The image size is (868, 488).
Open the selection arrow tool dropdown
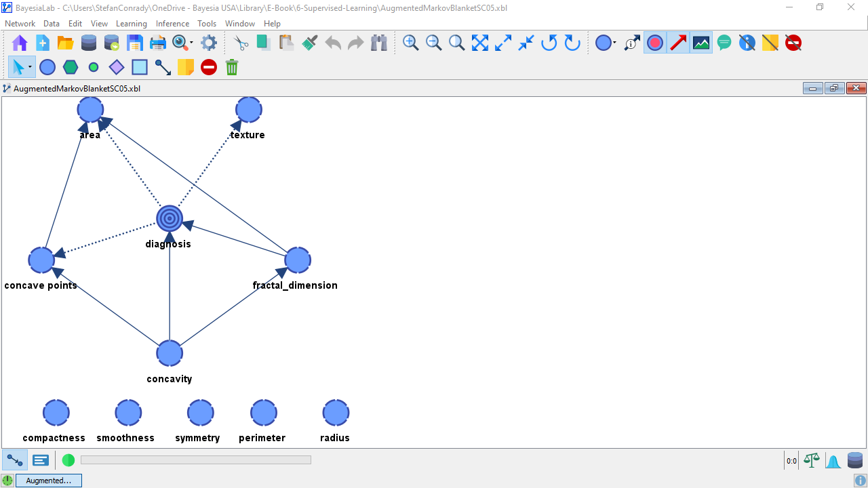[x=31, y=67]
